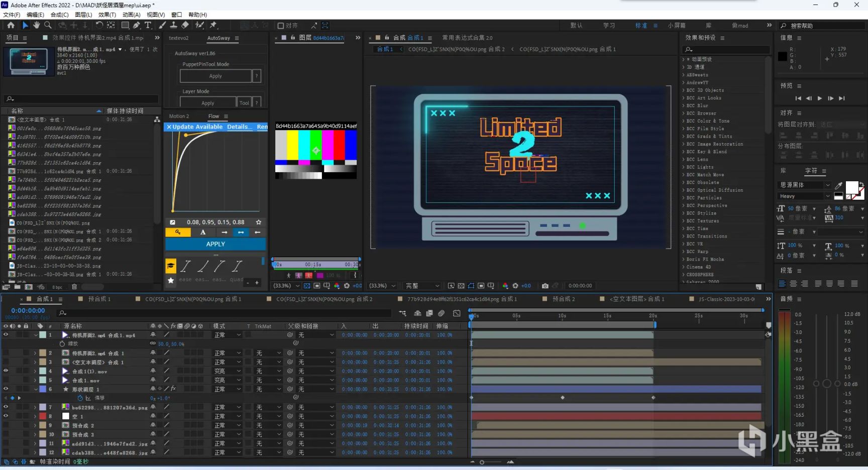Click the timeline zoom slider handle

click(x=482, y=462)
